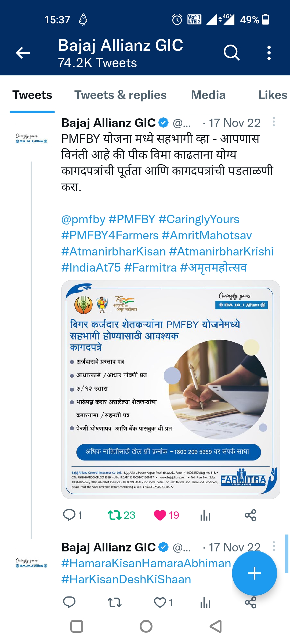Open profile overflow menu in header
The height and width of the screenshot is (644, 290).
pyautogui.click(x=269, y=53)
